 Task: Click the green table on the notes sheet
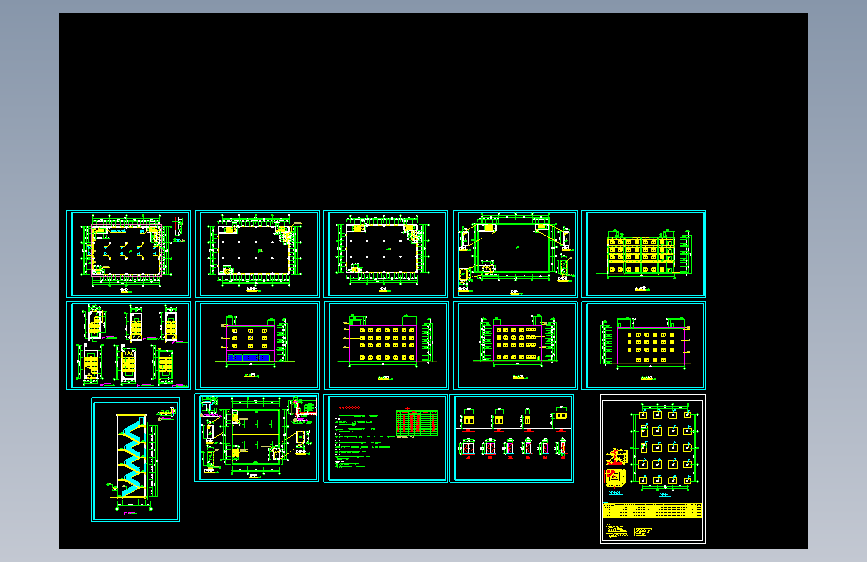pyautogui.click(x=417, y=423)
